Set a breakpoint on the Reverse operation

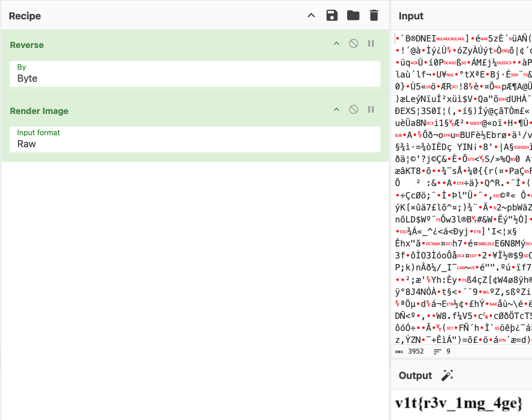371,44
